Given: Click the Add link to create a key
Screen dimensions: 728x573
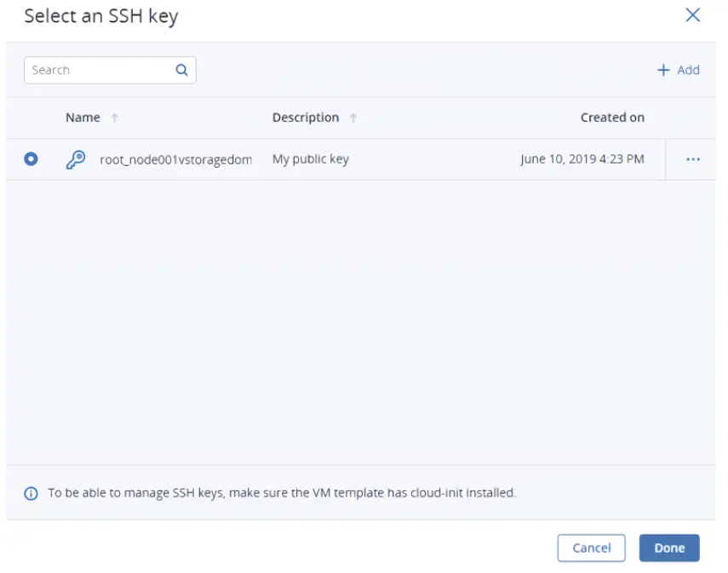Looking at the screenshot, I should [x=679, y=70].
